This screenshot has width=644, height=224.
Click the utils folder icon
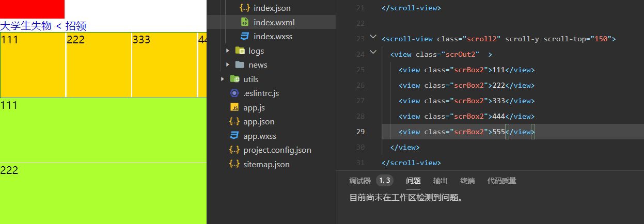click(x=234, y=79)
